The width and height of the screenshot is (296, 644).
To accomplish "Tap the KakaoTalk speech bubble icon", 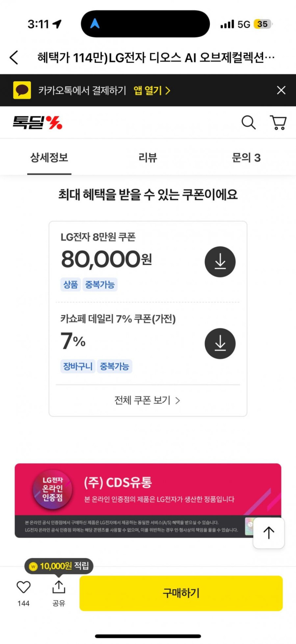I will [22, 90].
